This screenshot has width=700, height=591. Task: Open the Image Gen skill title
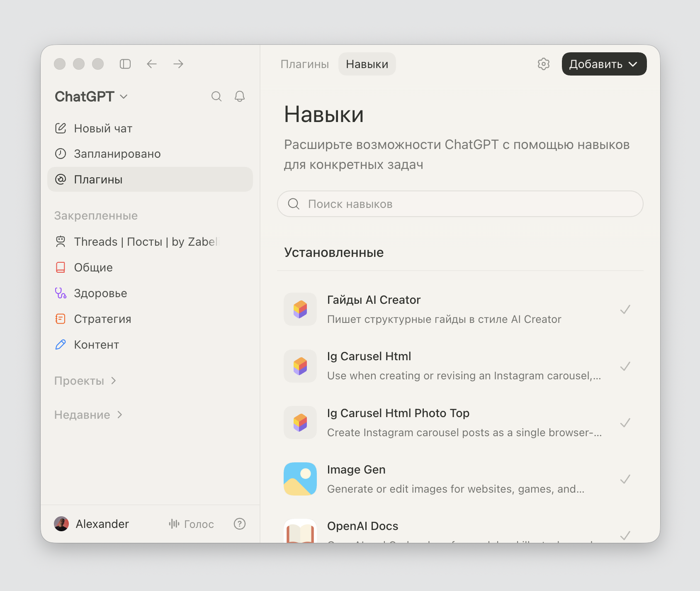point(356,469)
